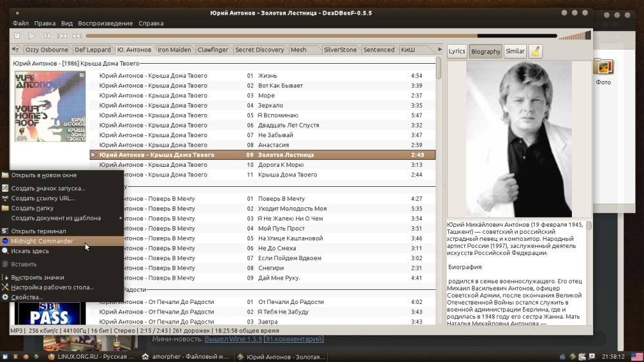Select the Ю. Антонов playlist tab

pyautogui.click(x=134, y=50)
